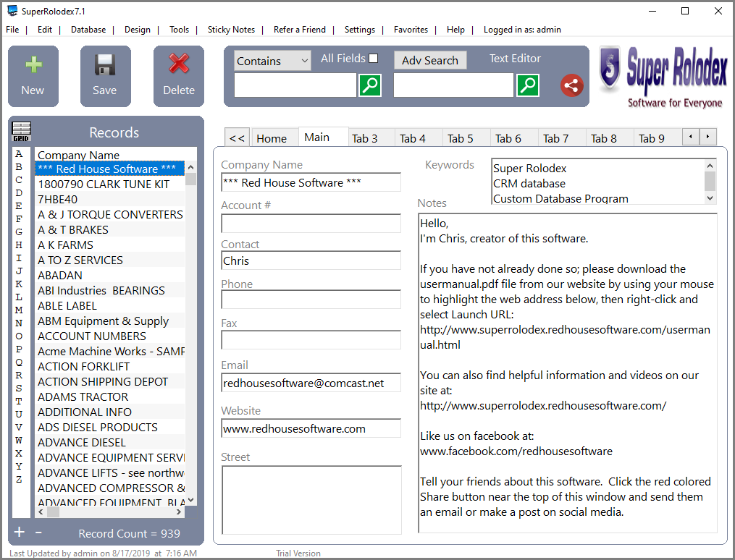
Task: Select record ADAMS TRACTOR
Action: (110, 397)
